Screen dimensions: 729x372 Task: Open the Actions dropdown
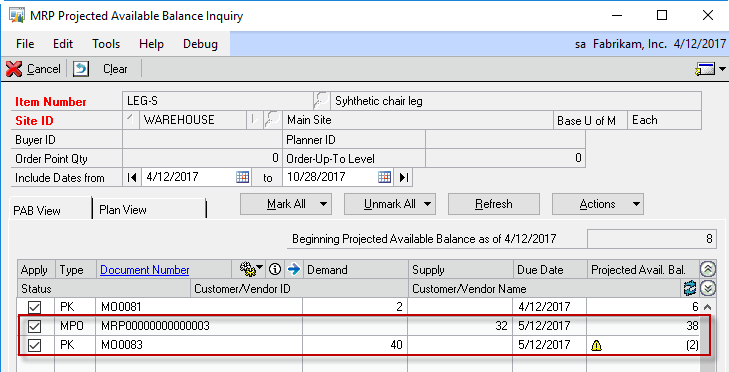(598, 204)
